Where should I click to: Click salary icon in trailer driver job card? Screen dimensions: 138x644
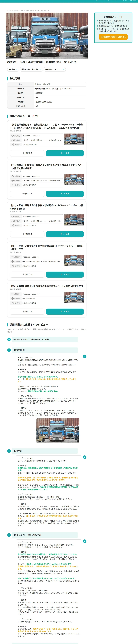tap(13, 136)
